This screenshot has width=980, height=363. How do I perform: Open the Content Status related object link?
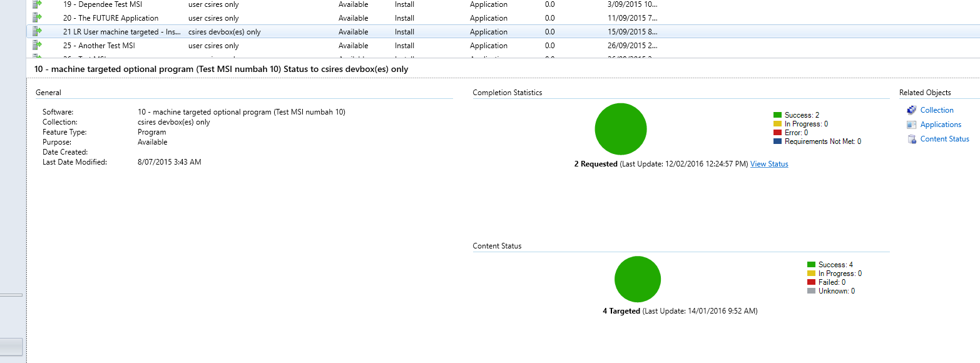click(944, 139)
